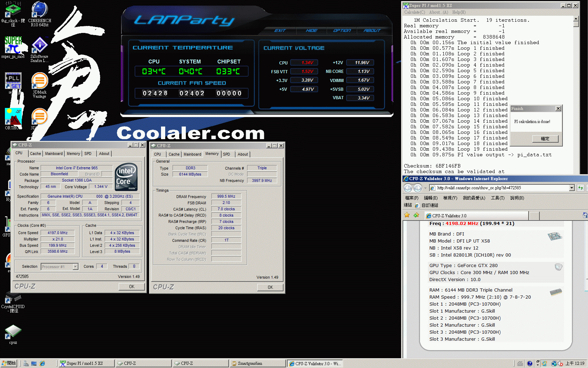This screenshot has height=368, width=588.
Task: Open 我的最愛(A) favorites menu
Action: (x=474, y=198)
